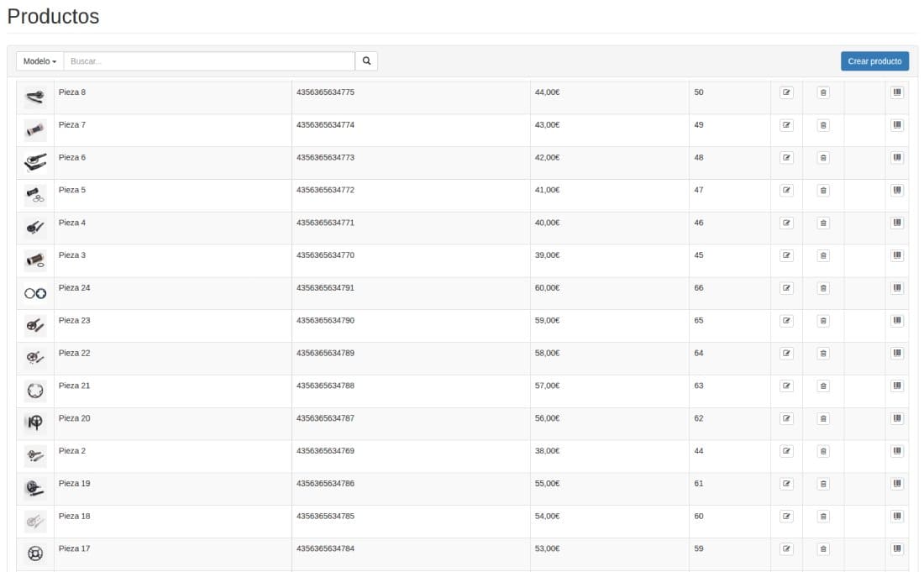Click edit icon for Pieza 19
The height and width of the screenshot is (572, 924).
coord(786,484)
